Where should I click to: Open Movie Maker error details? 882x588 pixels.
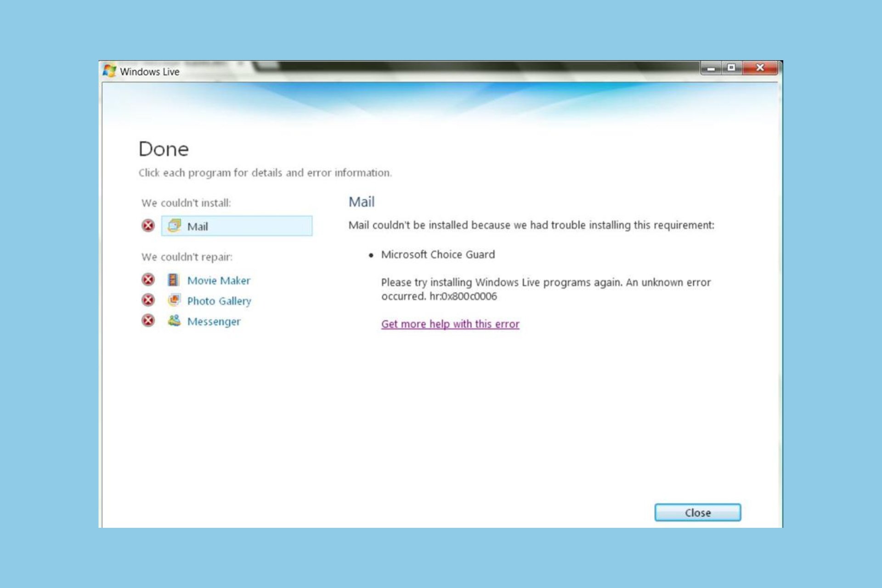(x=219, y=280)
